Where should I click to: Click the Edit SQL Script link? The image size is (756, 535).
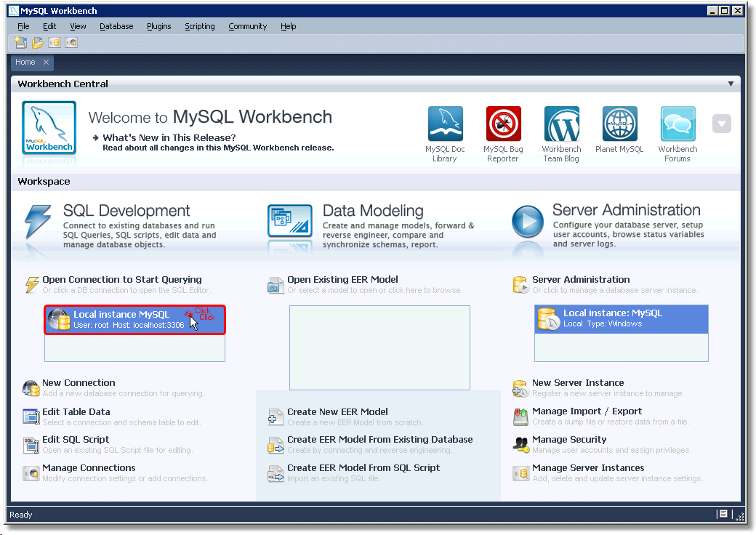pyautogui.click(x=76, y=440)
